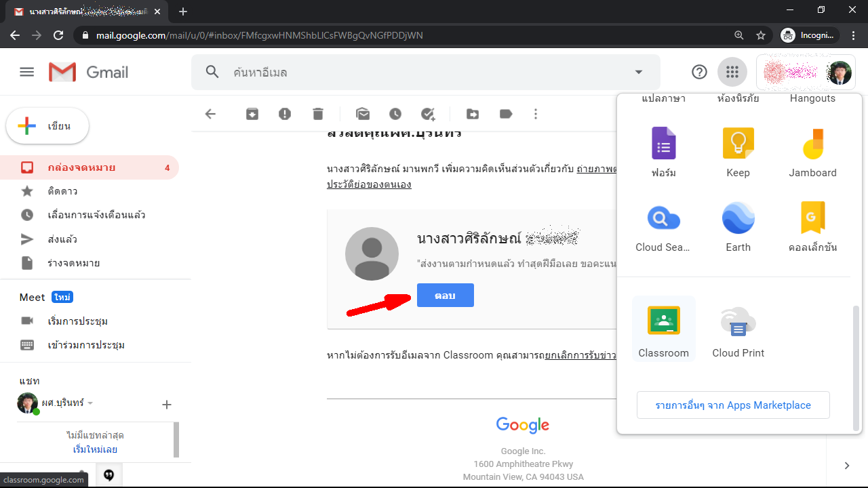Screen dimensions: 868x488
Task: Open the ติดดาว (Starred) folder
Action: [62, 191]
